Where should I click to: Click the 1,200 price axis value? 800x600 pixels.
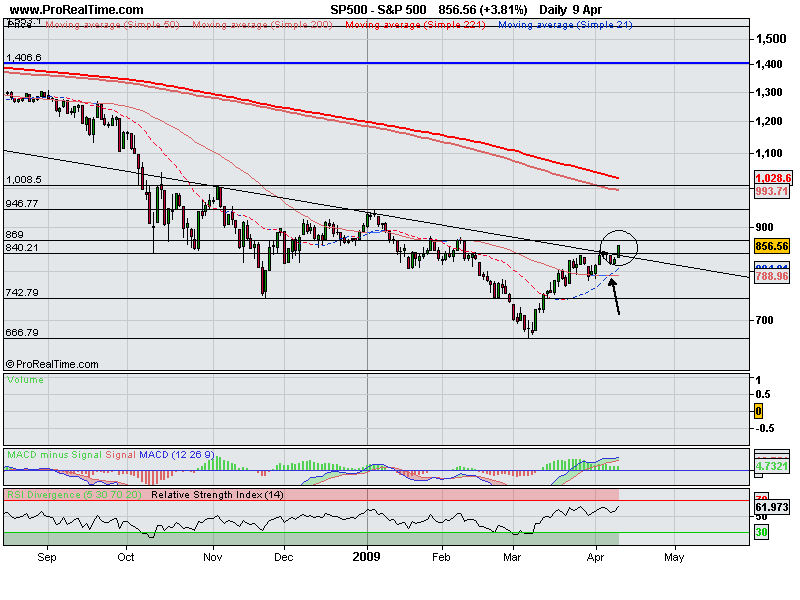pos(769,121)
